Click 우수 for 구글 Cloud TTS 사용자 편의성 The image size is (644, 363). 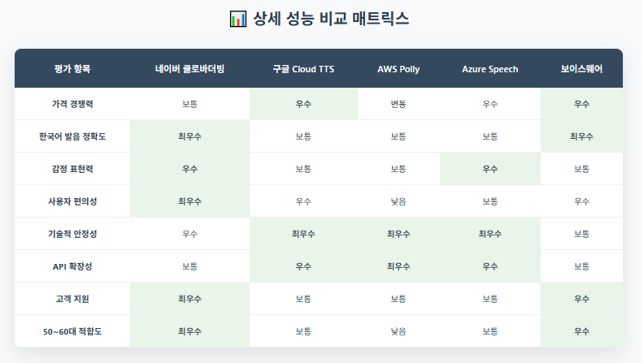tap(303, 201)
